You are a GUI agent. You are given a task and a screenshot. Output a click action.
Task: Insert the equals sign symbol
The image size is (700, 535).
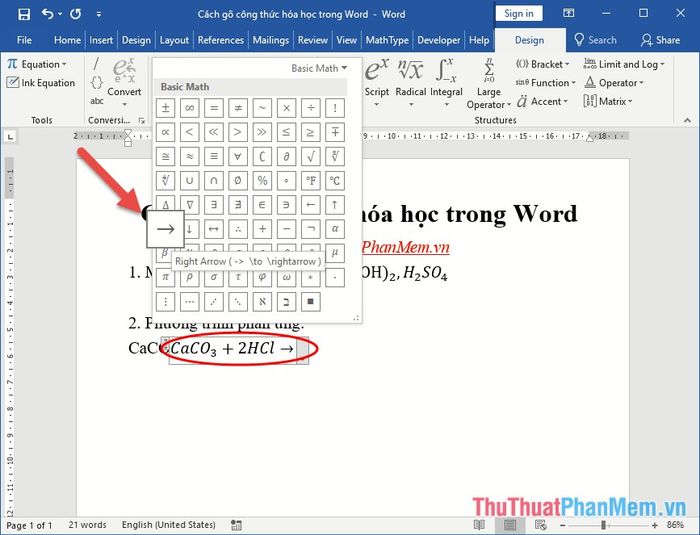coord(214,108)
